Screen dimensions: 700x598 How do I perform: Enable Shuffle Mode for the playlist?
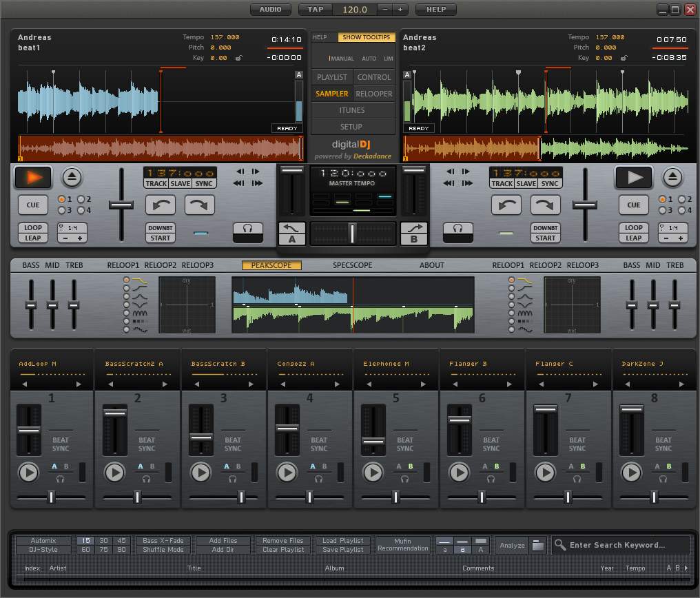coord(163,550)
